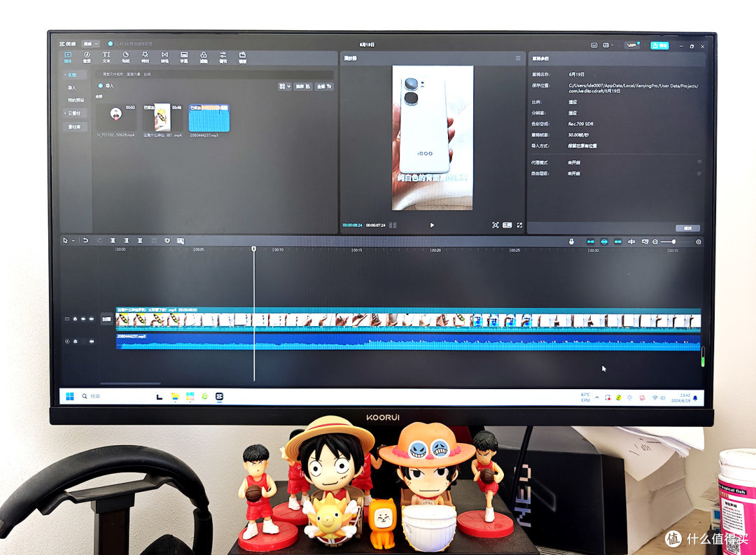Select the 2080444237.mp3 audio thumbnail
Image resolution: width=756 pixels, height=555 pixels.
(x=209, y=118)
